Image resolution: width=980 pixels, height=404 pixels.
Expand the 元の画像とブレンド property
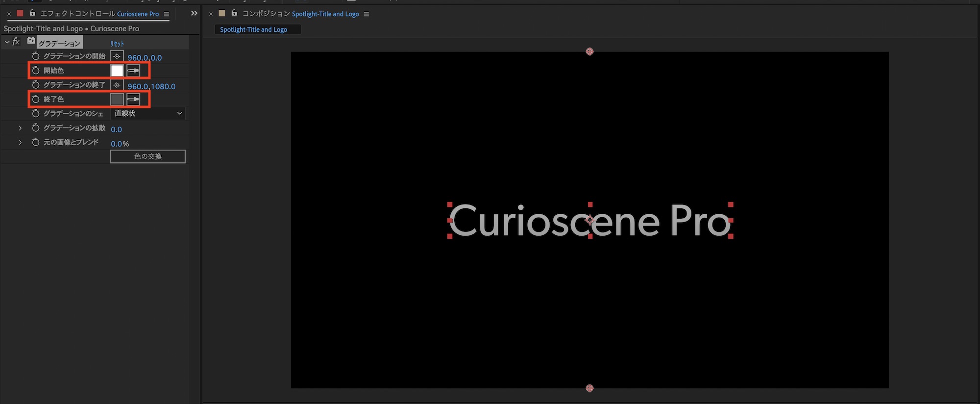pos(20,142)
